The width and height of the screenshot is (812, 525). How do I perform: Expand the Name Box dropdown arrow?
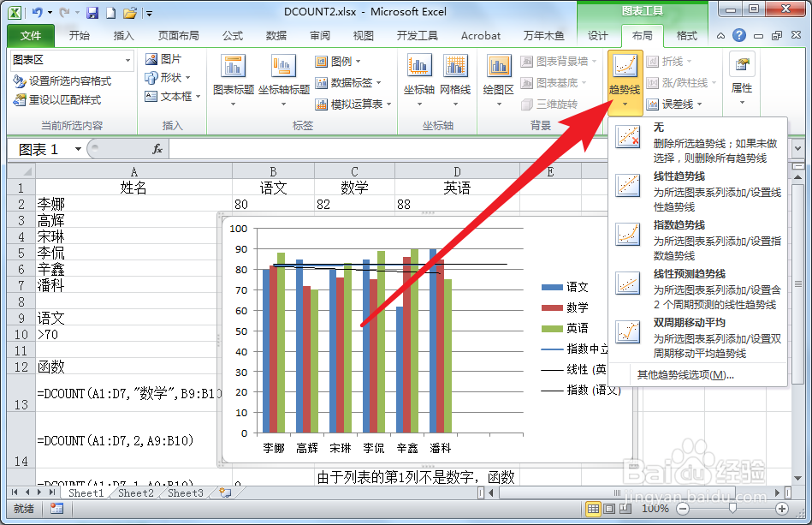78,149
